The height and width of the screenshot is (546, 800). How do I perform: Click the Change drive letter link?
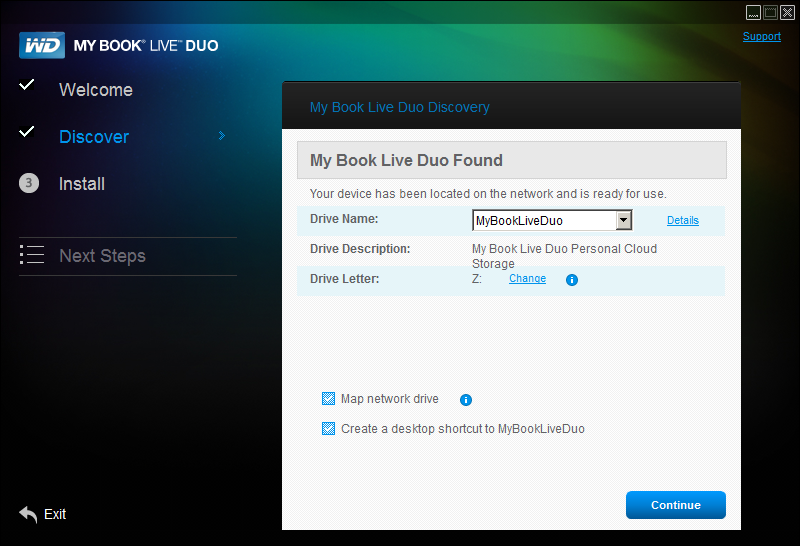tap(527, 279)
